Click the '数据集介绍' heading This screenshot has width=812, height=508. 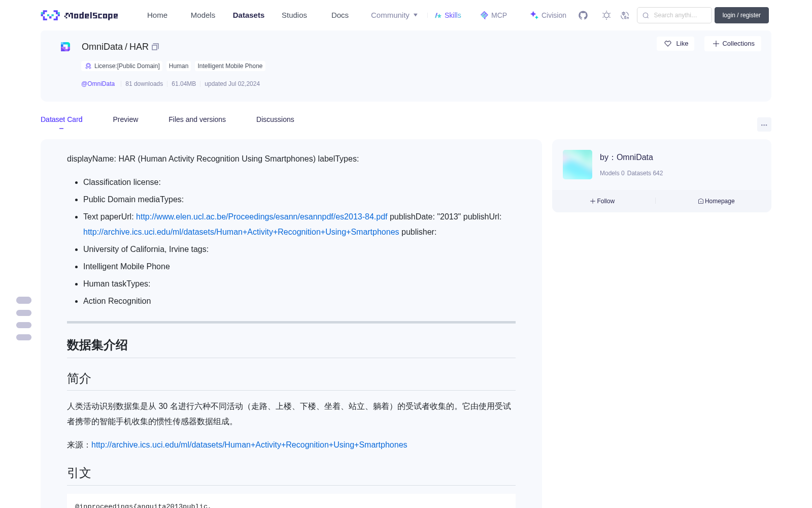pyautogui.click(x=97, y=345)
